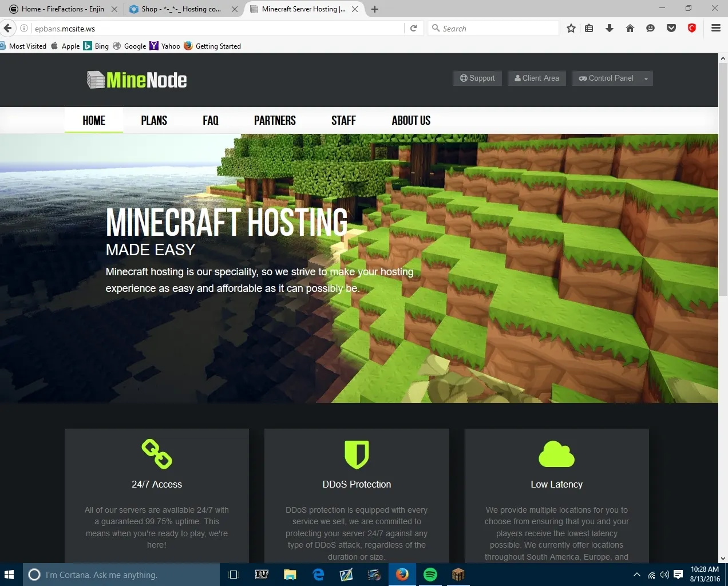Click the Firefox taskbar icon
The image size is (728, 586).
pyautogui.click(x=402, y=575)
